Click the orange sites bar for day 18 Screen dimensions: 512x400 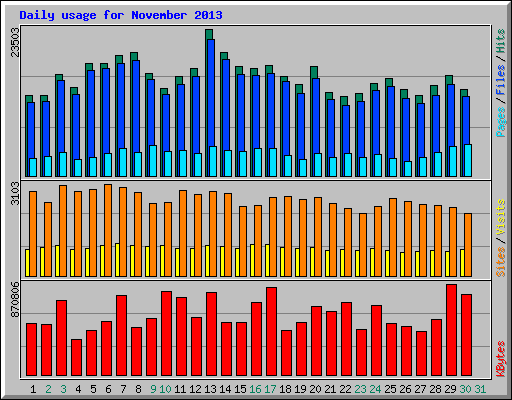[288, 236]
